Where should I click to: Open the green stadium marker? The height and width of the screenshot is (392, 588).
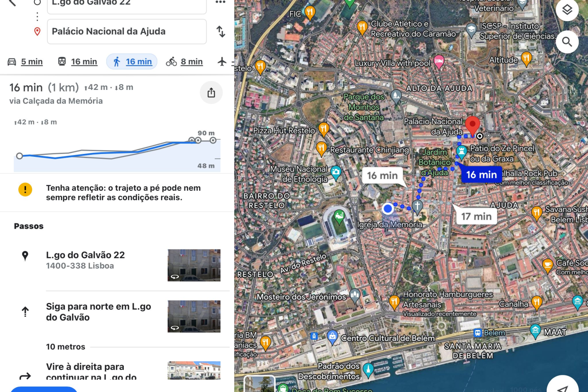click(339, 217)
